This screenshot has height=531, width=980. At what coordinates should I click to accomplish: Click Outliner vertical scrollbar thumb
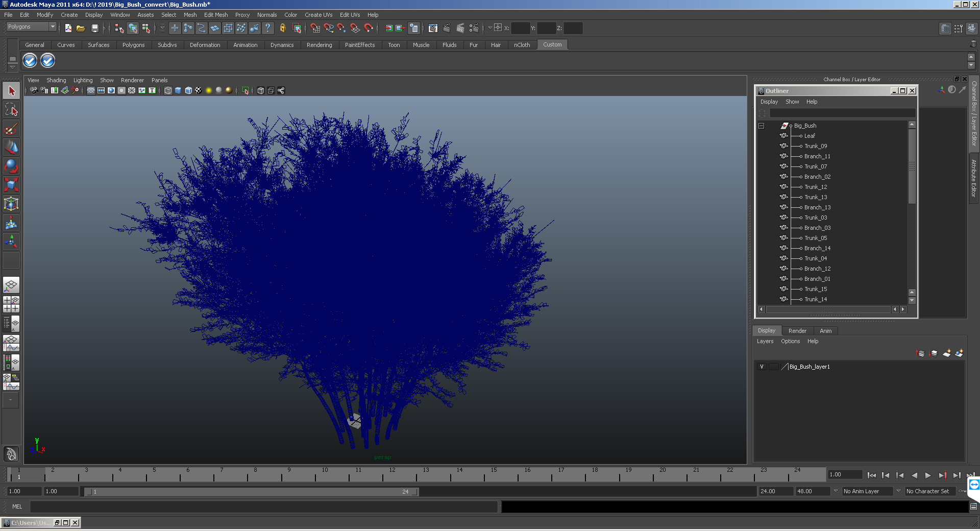pos(912,166)
